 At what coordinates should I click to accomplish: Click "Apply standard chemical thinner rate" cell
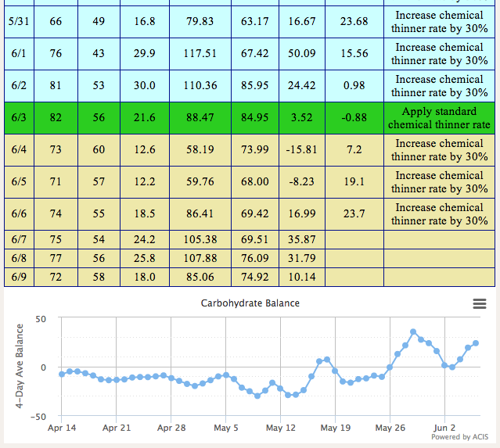tap(439, 118)
